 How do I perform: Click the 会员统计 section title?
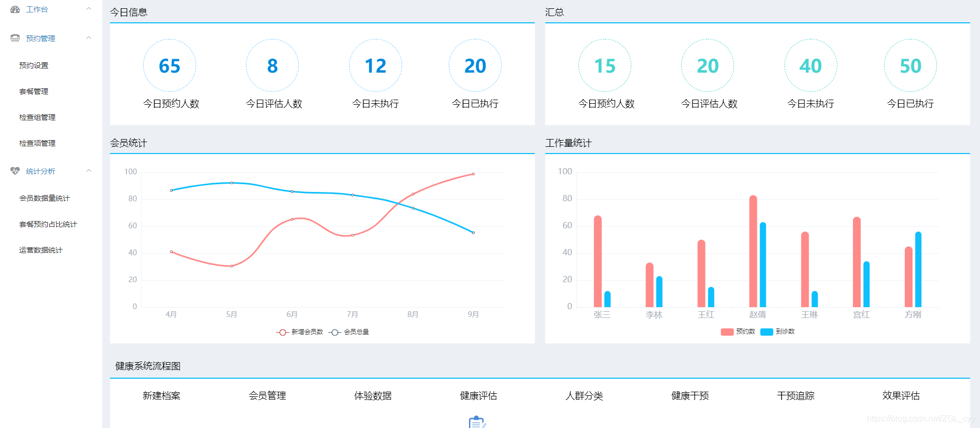click(x=129, y=143)
